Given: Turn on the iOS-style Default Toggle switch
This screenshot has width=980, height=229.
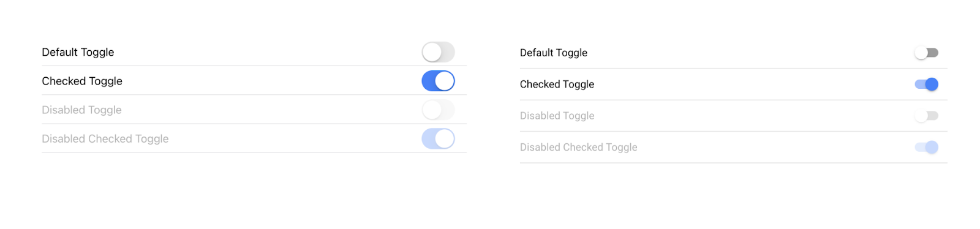Looking at the screenshot, I should coord(438,52).
